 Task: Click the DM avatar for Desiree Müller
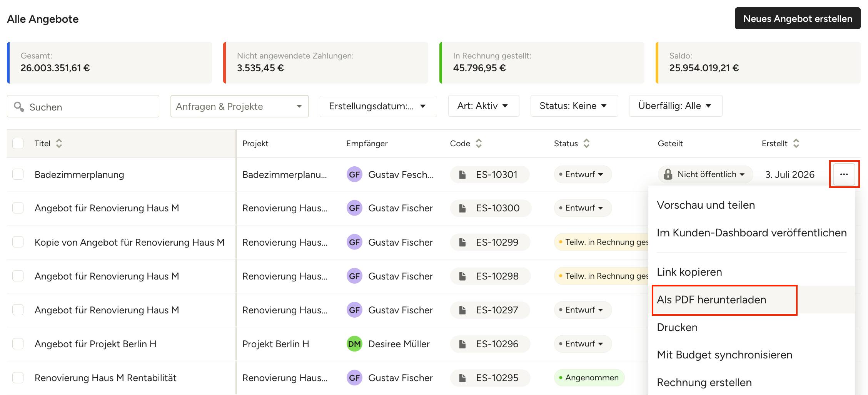tap(354, 344)
